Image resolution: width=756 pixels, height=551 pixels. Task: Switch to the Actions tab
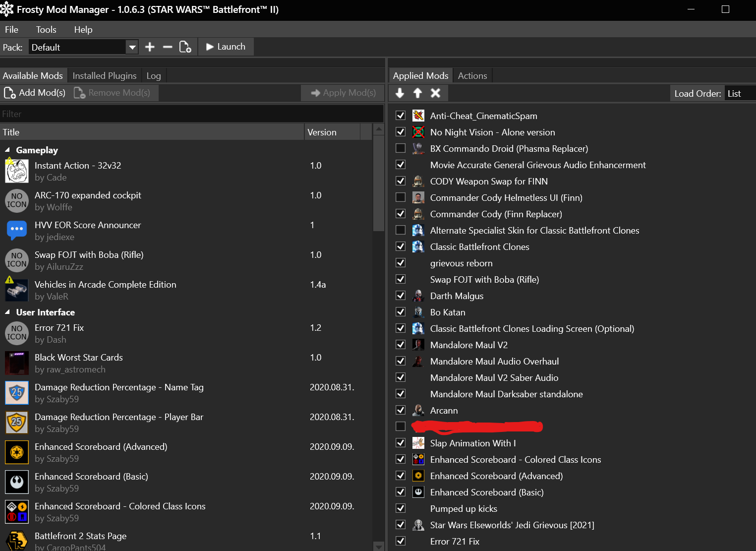click(x=472, y=75)
